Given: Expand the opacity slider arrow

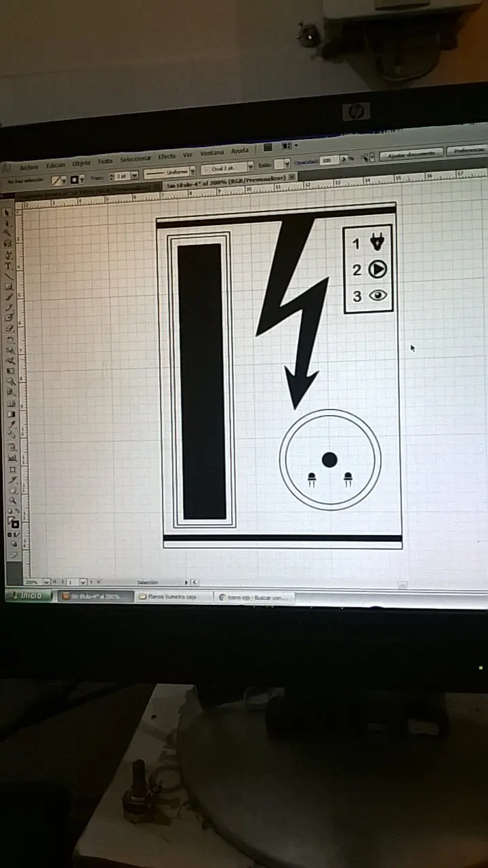Looking at the screenshot, I should 344,159.
